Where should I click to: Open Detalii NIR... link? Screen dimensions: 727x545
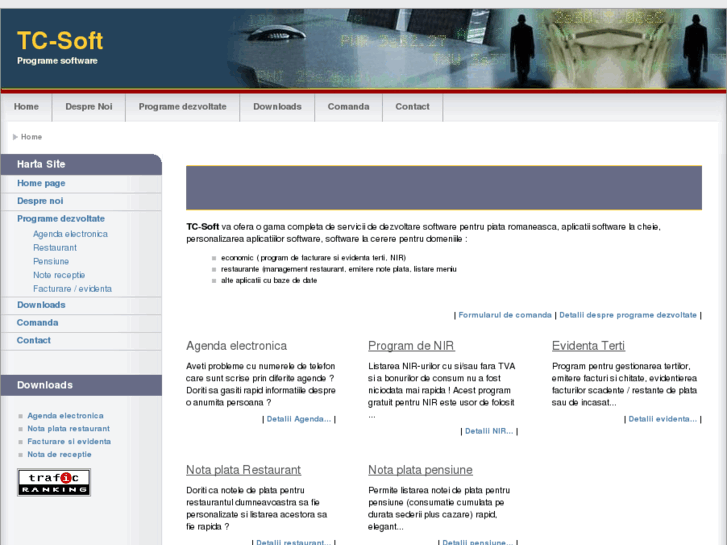pyautogui.click(x=489, y=431)
